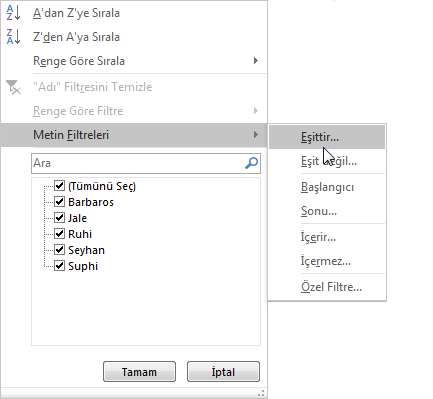Click the resize grip at menu corner
The width and height of the screenshot is (433, 399).
point(261,393)
